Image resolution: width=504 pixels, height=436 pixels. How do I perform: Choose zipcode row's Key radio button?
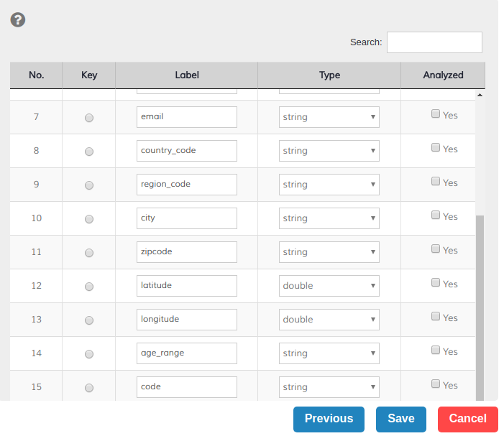pyautogui.click(x=89, y=253)
